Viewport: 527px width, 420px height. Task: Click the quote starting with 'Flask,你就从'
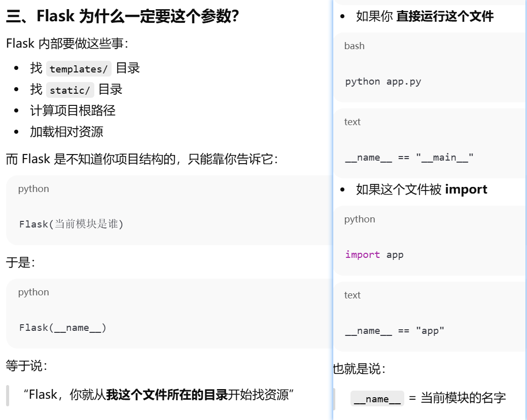(159, 395)
